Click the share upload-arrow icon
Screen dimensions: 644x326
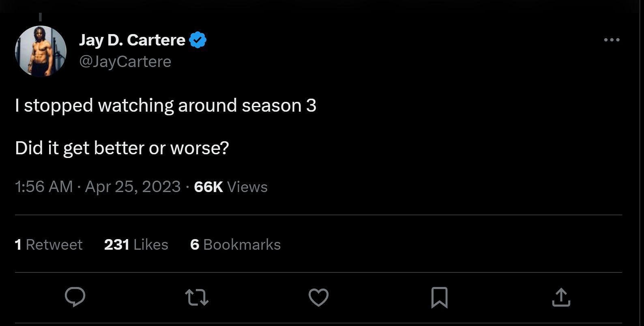click(561, 297)
